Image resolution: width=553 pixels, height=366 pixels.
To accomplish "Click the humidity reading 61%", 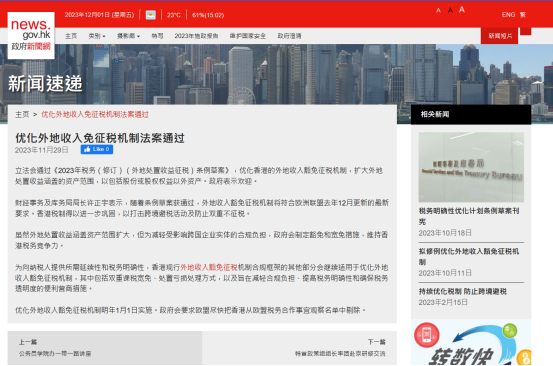I will [x=208, y=15].
